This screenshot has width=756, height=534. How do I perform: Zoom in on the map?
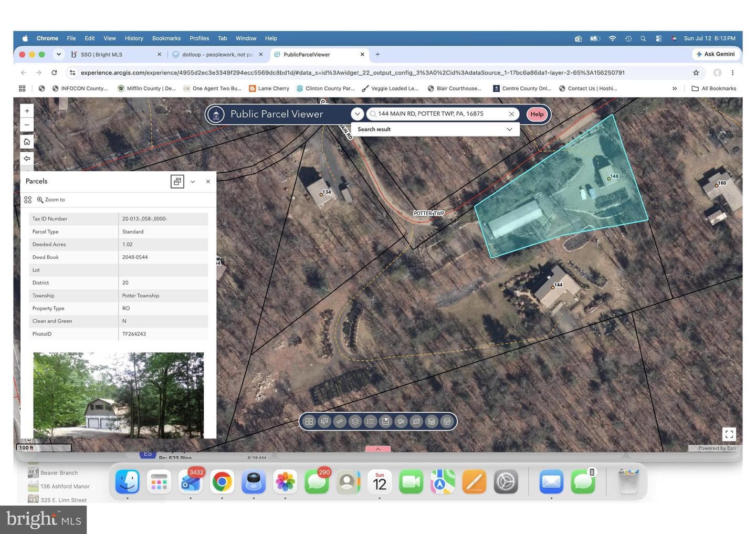tap(27, 111)
